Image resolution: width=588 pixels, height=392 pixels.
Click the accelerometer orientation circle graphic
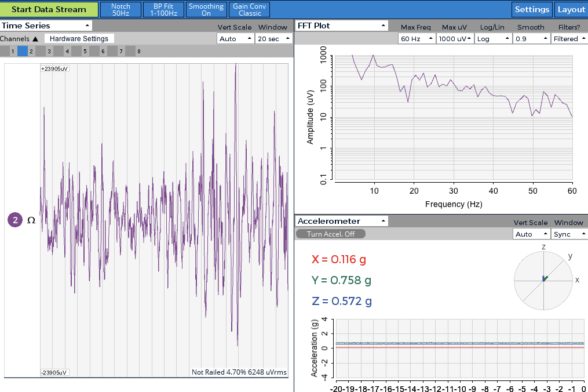pos(543,281)
